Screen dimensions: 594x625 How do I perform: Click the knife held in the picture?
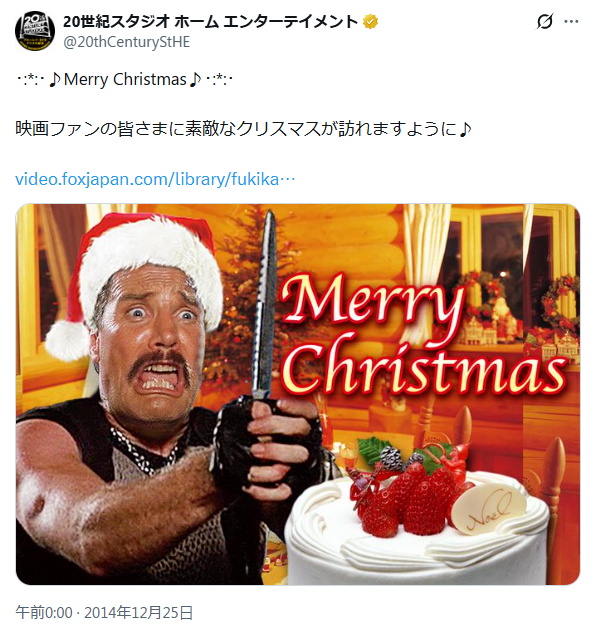(x=265, y=307)
